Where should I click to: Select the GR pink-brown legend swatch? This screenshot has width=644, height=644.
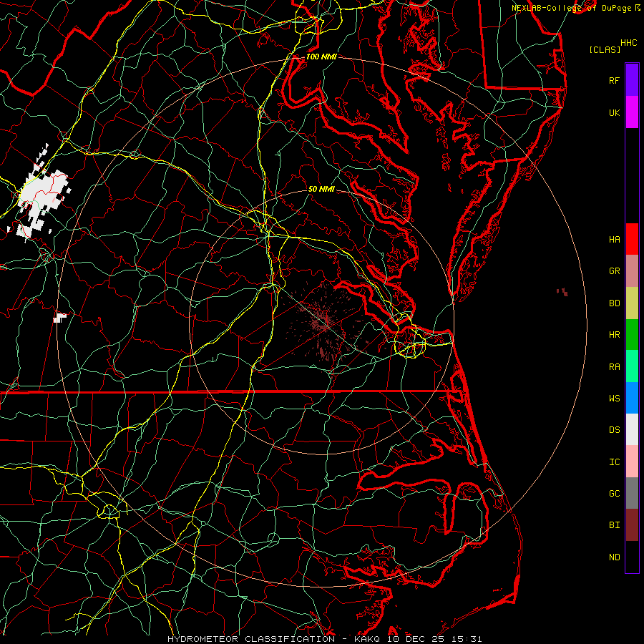pyautogui.click(x=632, y=271)
